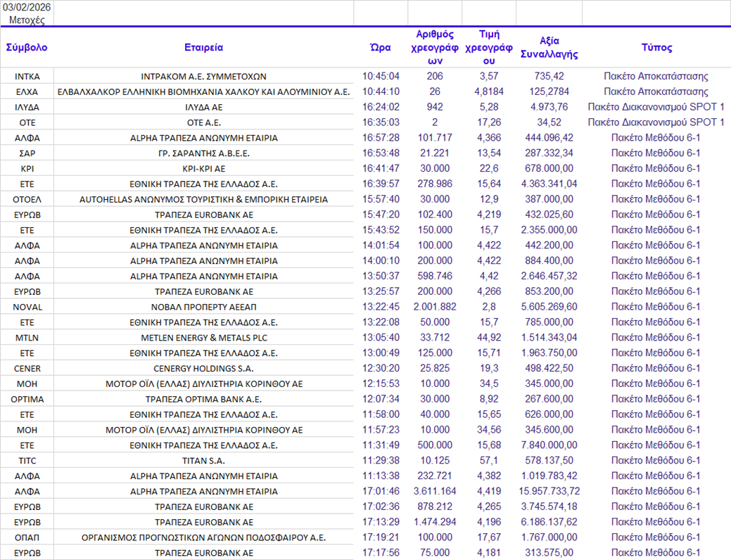Image resolution: width=731 pixels, height=560 pixels.
Task: Click the ΟΠΑΠ symbol cell
Action: pyautogui.click(x=27, y=537)
